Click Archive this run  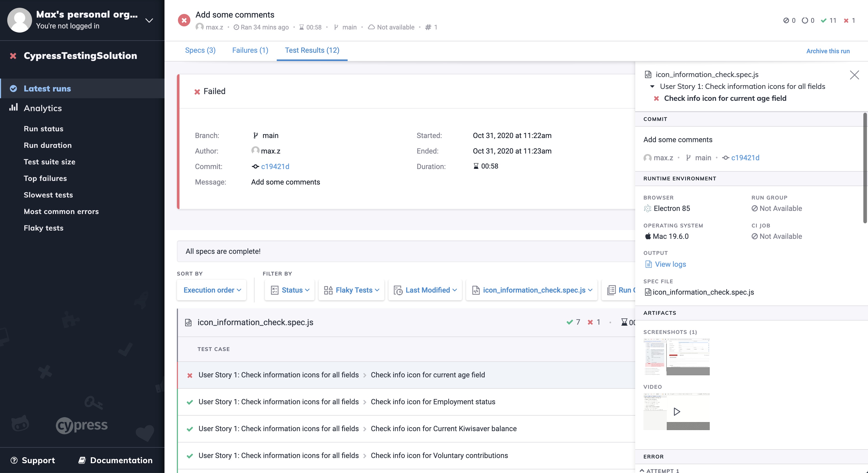pos(828,51)
